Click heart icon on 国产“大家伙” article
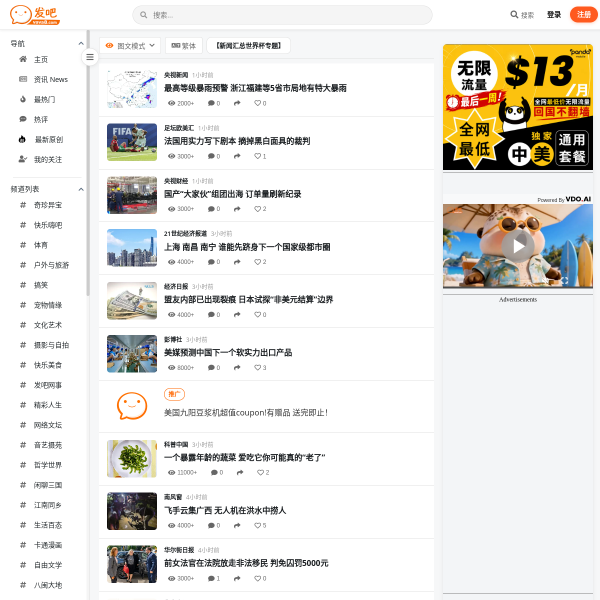Screen dimensions: 600x600 click(258, 209)
